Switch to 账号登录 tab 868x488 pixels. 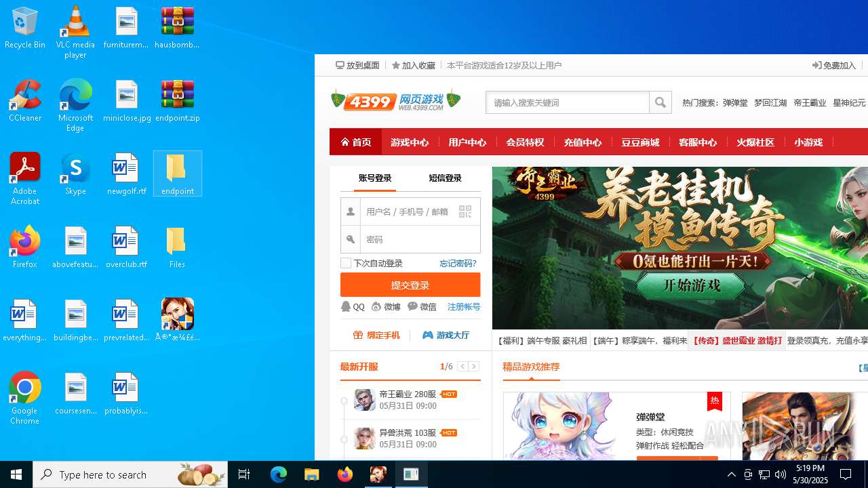click(x=375, y=178)
